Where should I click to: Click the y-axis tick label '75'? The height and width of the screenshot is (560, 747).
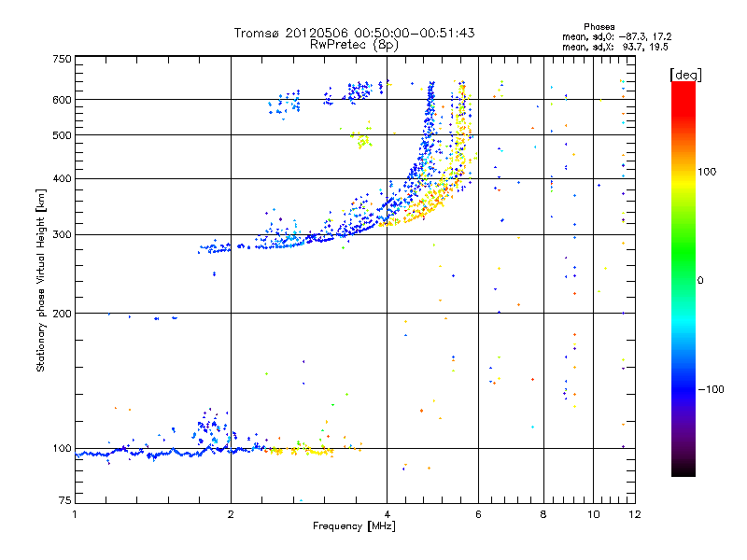click(x=65, y=500)
